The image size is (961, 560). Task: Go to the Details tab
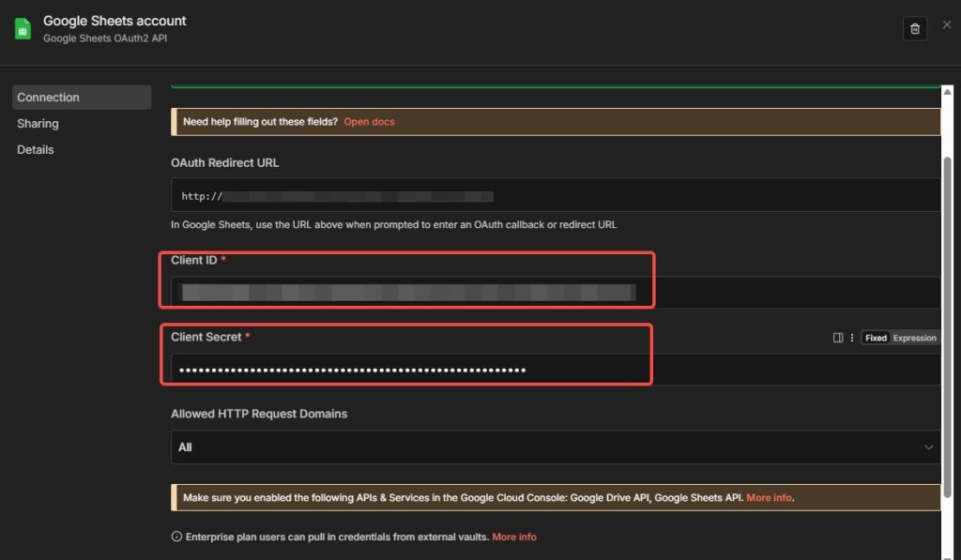pos(36,150)
